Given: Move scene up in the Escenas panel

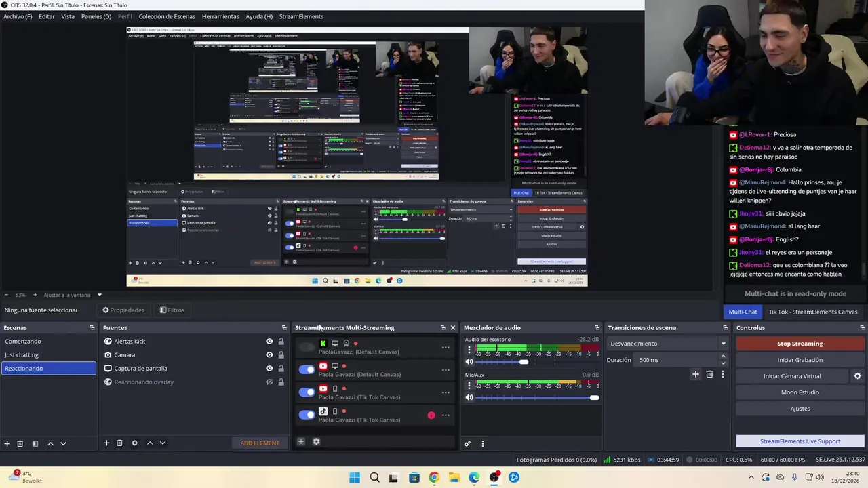Looking at the screenshot, I should click(50, 443).
